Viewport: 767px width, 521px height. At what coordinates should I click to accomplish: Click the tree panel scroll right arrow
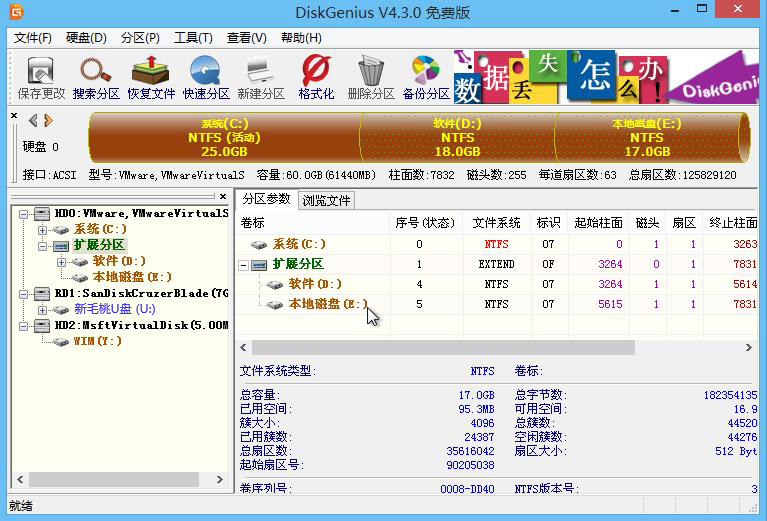pyautogui.click(x=220, y=479)
